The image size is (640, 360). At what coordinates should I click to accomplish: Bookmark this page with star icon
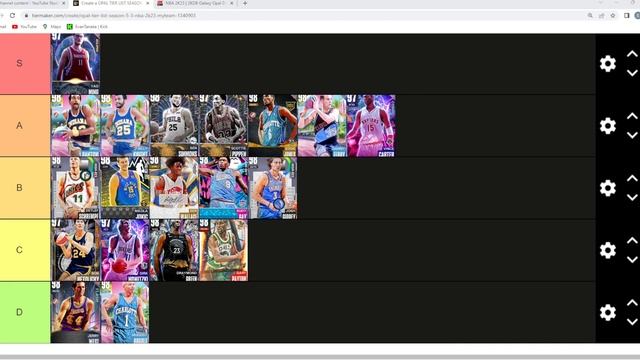(613, 16)
